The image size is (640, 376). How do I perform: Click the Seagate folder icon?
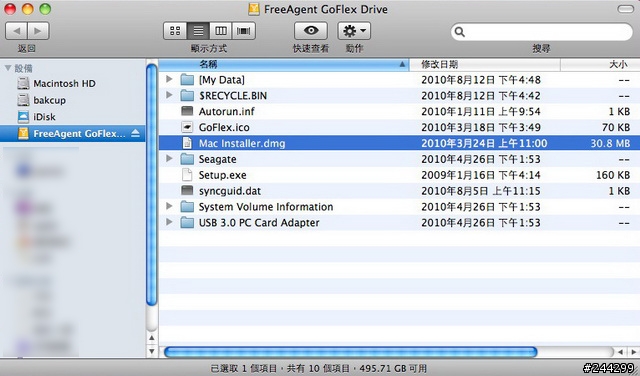pyautogui.click(x=187, y=159)
